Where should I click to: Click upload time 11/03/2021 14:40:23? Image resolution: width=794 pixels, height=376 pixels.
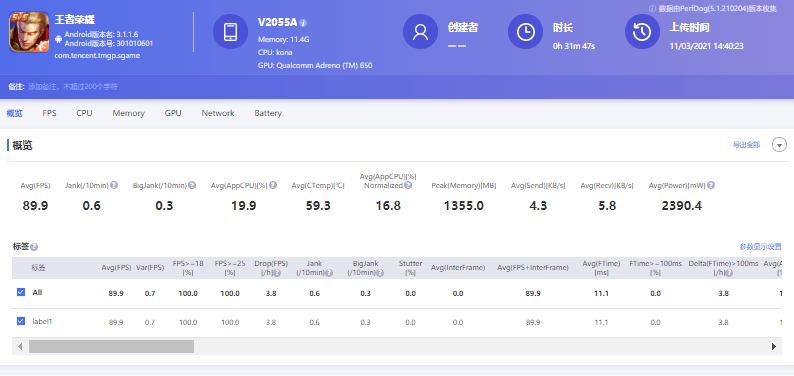pyautogui.click(x=706, y=46)
